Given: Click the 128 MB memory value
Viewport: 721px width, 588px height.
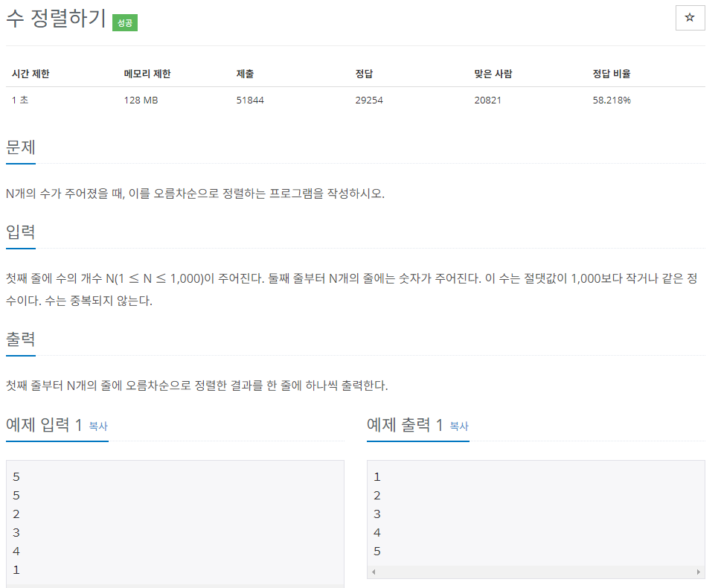Looking at the screenshot, I should (141, 100).
